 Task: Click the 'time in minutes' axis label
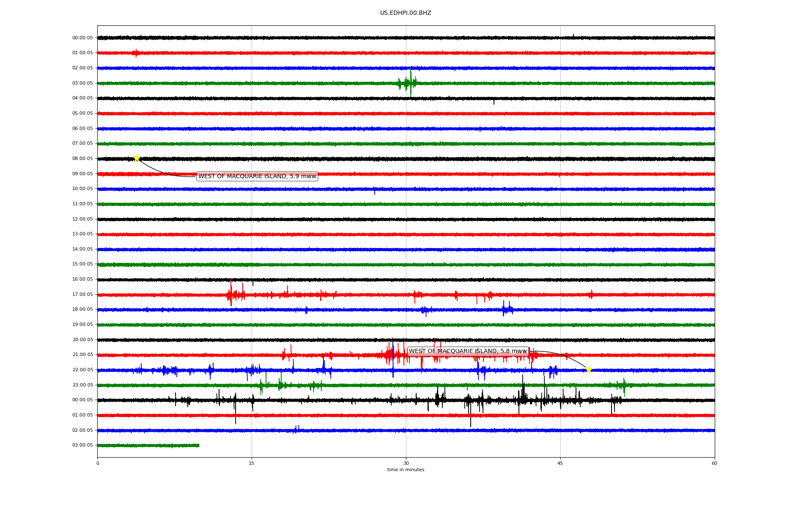(x=406, y=469)
